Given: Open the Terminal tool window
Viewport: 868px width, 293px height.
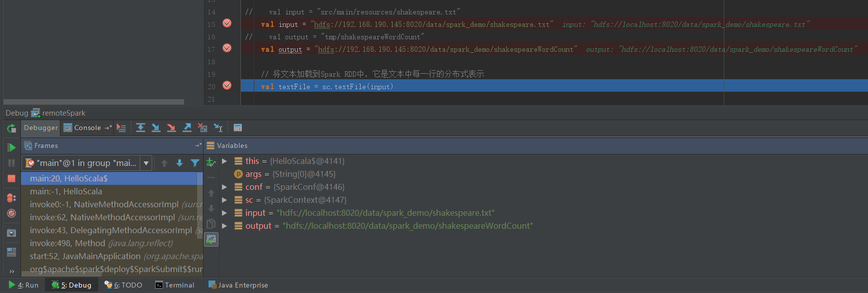Looking at the screenshot, I should point(175,285).
